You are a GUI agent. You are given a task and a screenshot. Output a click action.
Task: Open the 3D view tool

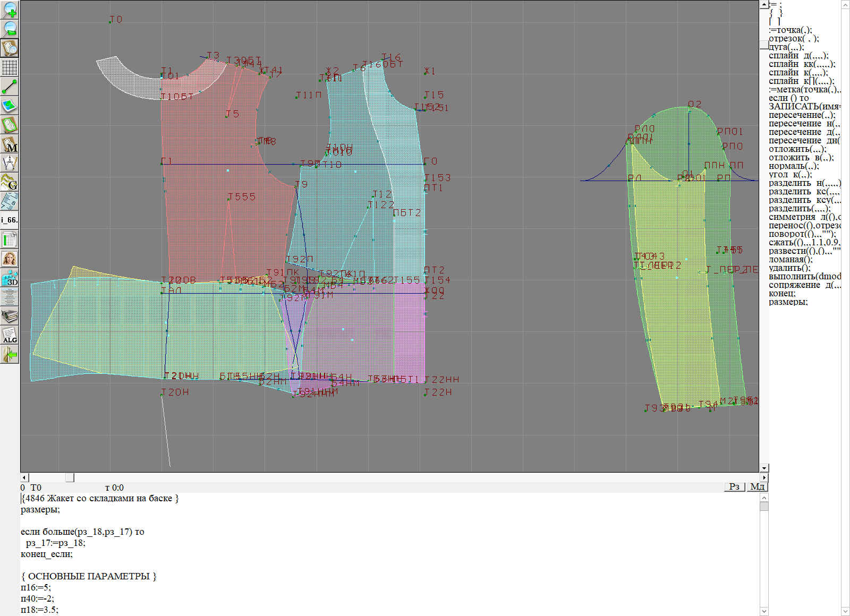point(10,278)
